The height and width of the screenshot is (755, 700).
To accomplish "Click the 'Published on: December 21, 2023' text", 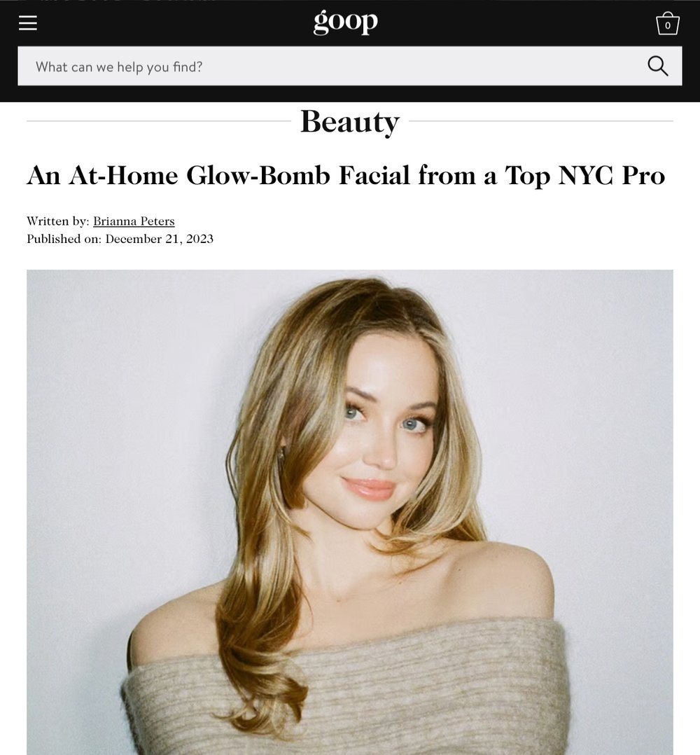I will pyautogui.click(x=120, y=239).
